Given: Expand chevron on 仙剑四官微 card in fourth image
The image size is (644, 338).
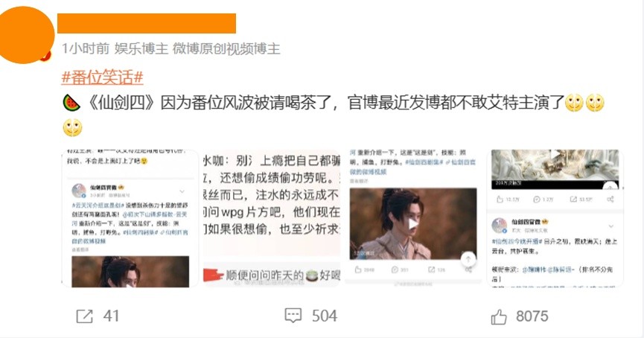Looking at the screenshot, I should click(610, 226).
